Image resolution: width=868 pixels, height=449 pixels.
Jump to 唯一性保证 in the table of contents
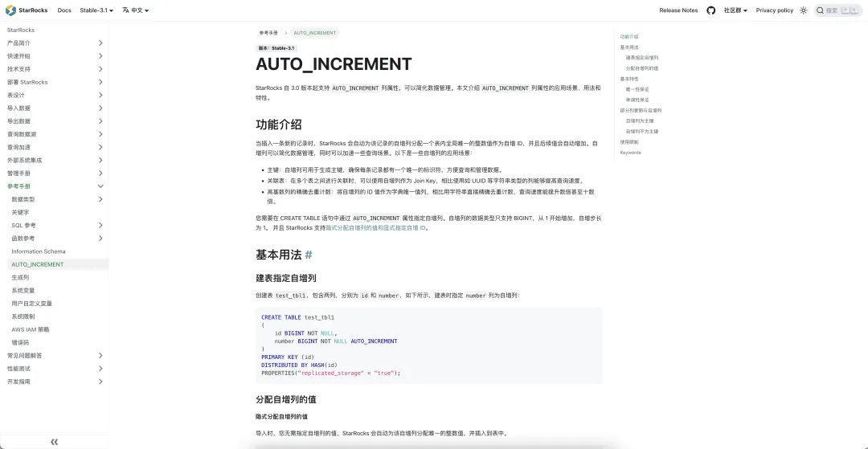point(637,90)
